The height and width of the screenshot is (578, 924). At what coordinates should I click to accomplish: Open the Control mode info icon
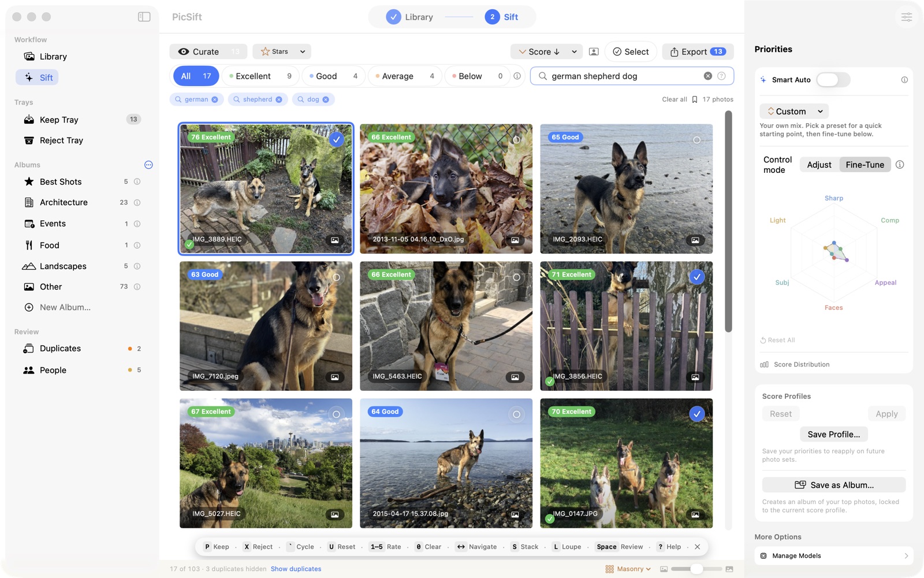[x=900, y=165]
